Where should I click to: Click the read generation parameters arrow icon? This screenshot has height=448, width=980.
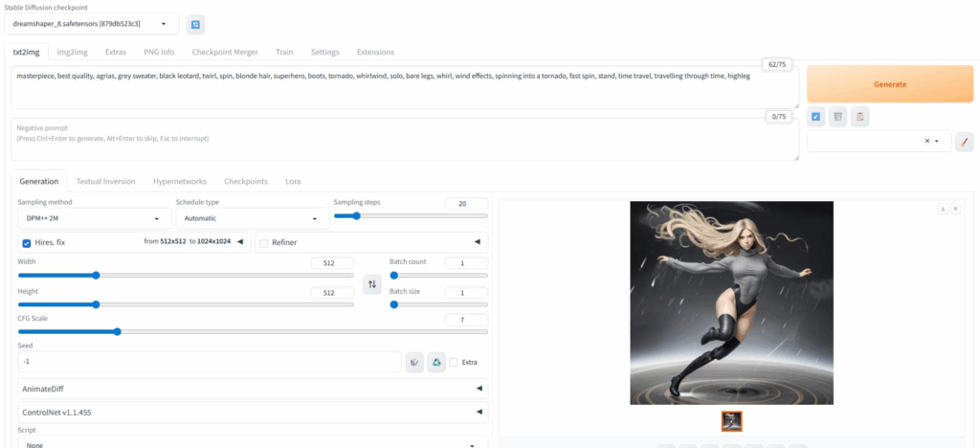(x=816, y=117)
